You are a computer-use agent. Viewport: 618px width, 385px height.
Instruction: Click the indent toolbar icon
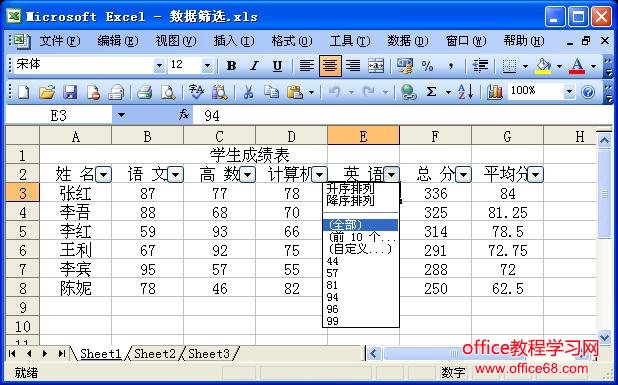pos(480,66)
